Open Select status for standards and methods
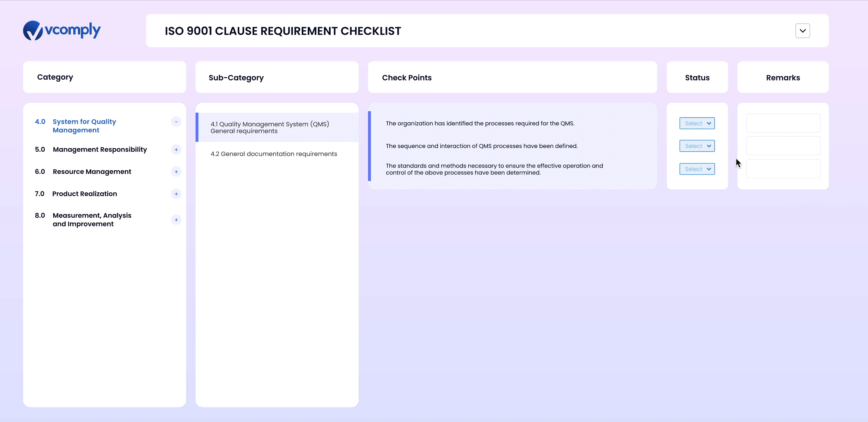The height and width of the screenshot is (422, 868). tap(697, 169)
